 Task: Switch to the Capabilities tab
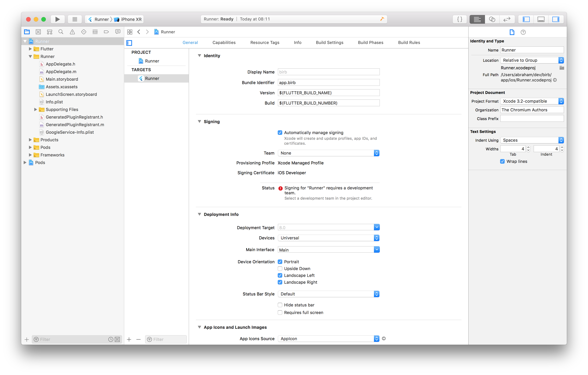[x=224, y=42]
